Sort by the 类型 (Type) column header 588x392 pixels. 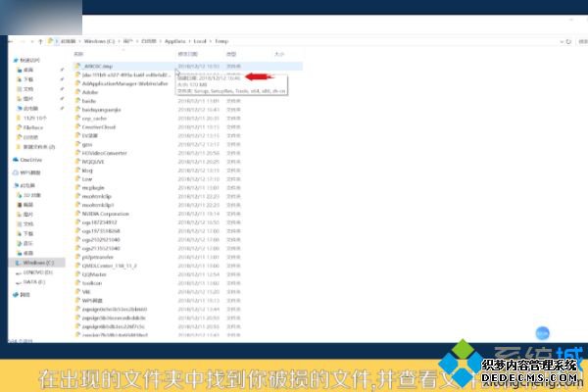pyautogui.click(x=231, y=54)
